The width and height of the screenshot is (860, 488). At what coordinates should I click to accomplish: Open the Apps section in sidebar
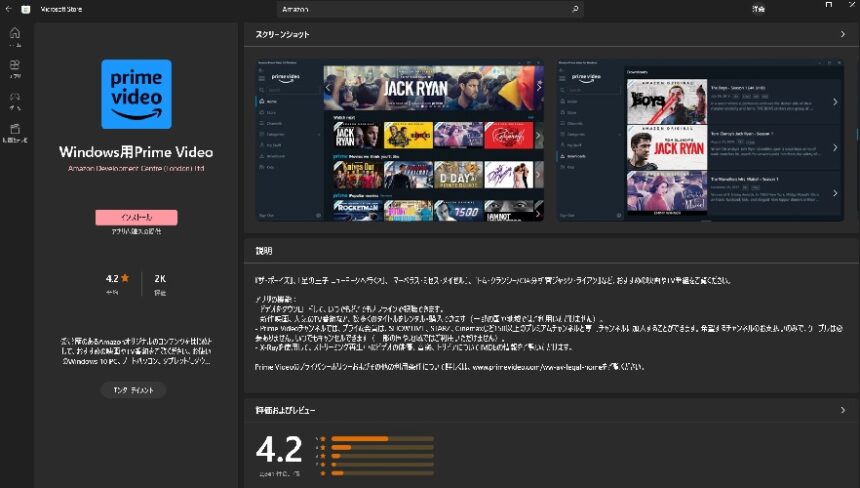15,69
